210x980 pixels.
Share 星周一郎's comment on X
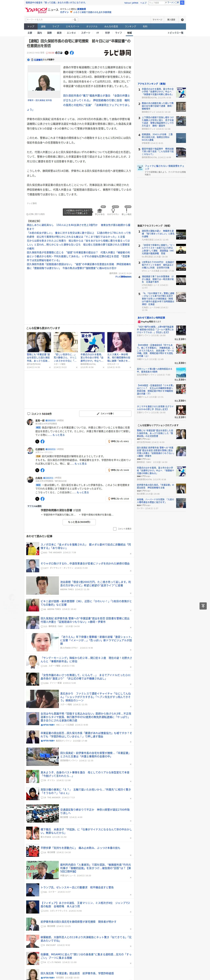click(37, 441)
